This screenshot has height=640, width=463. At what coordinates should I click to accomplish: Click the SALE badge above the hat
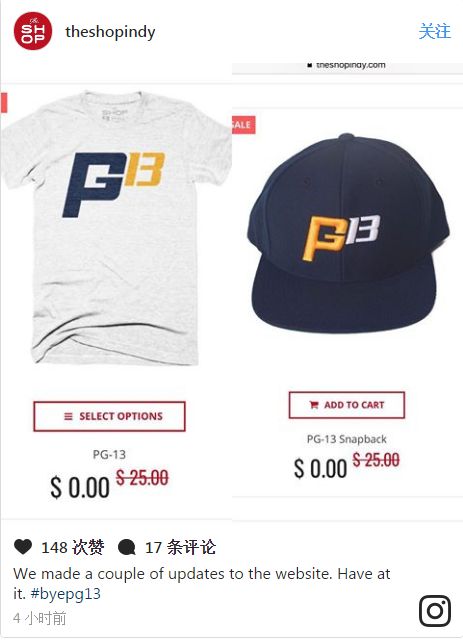click(x=244, y=125)
